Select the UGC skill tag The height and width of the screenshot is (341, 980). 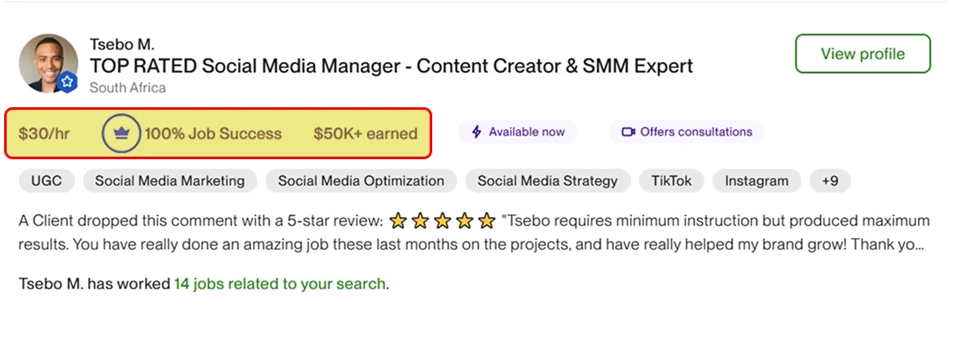(x=46, y=181)
